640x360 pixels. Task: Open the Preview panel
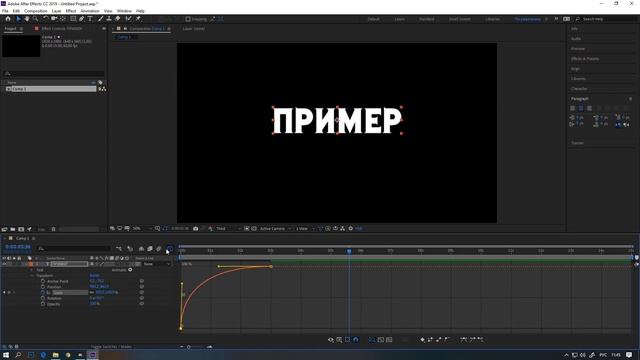tap(578, 49)
